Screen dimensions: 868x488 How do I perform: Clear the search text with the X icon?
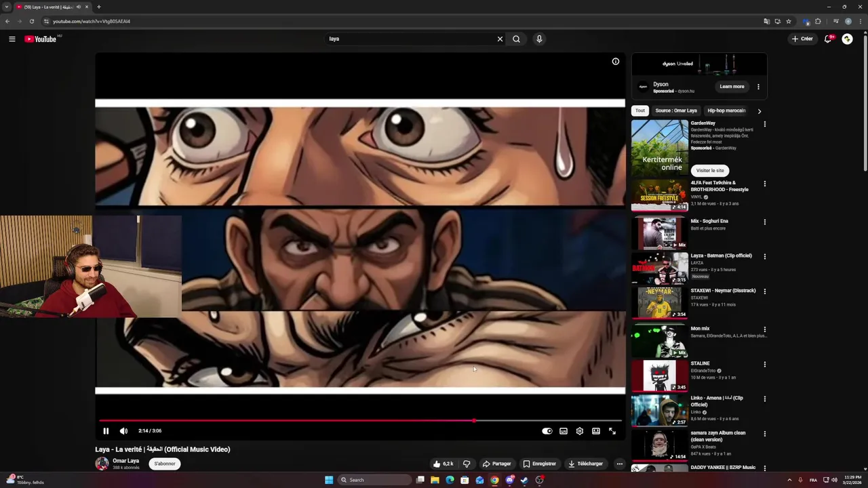[x=500, y=39]
